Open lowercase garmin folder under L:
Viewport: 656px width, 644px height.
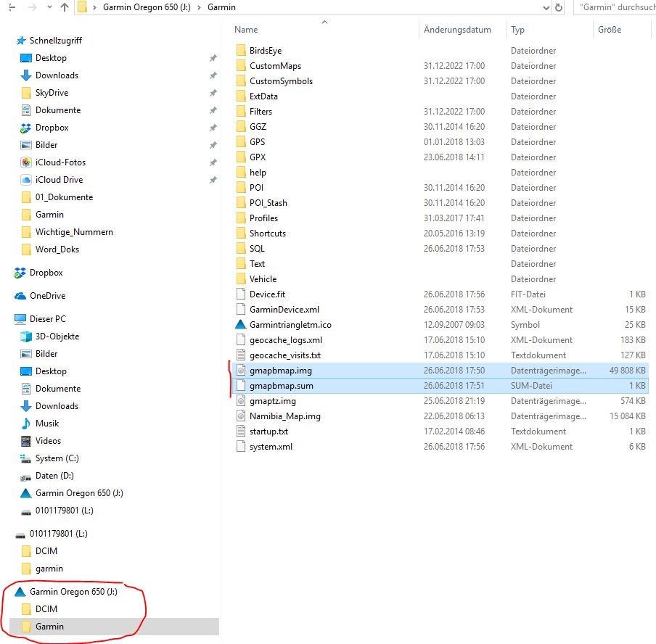coord(49,569)
